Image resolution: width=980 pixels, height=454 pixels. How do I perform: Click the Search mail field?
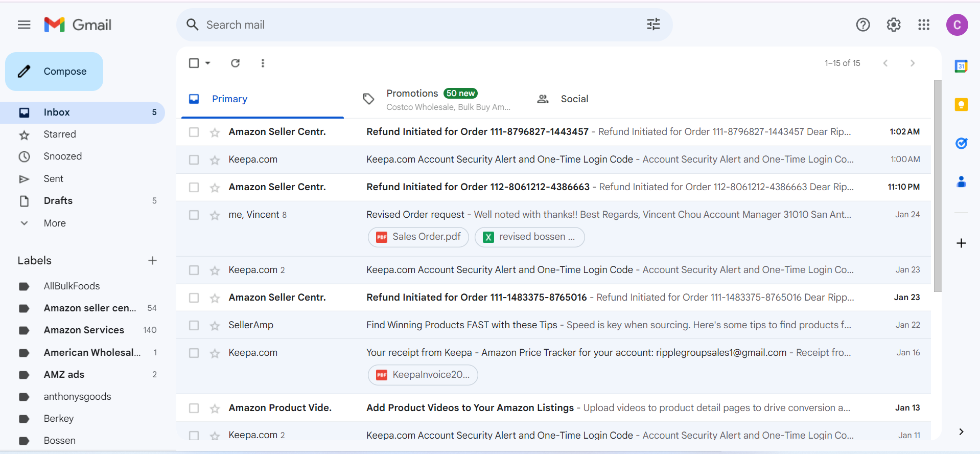[424, 25]
